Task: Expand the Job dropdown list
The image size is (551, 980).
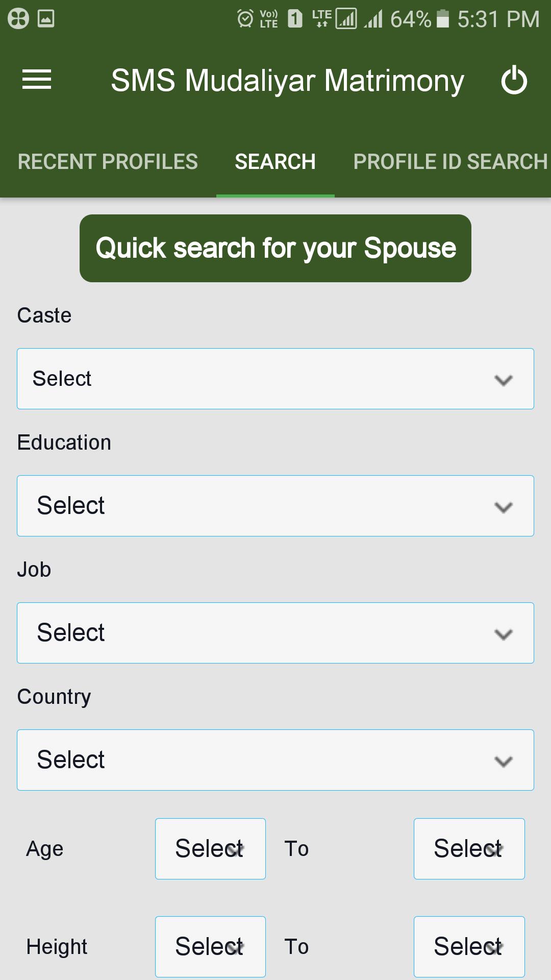Action: (x=275, y=633)
